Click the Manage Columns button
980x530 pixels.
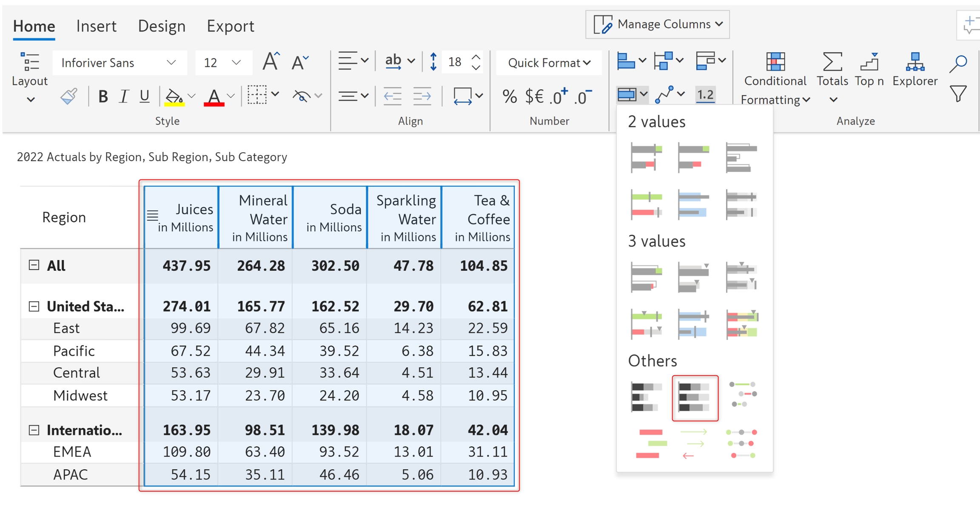[658, 25]
